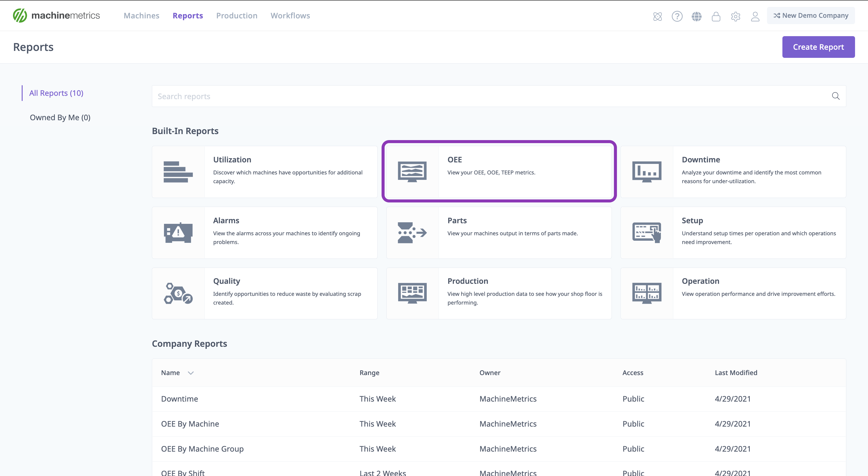
Task: Switch company via New Demo Company button
Action: pyautogui.click(x=811, y=15)
